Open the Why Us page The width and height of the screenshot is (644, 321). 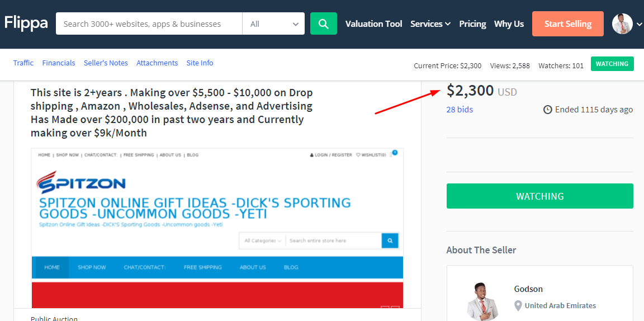[509, 24]
